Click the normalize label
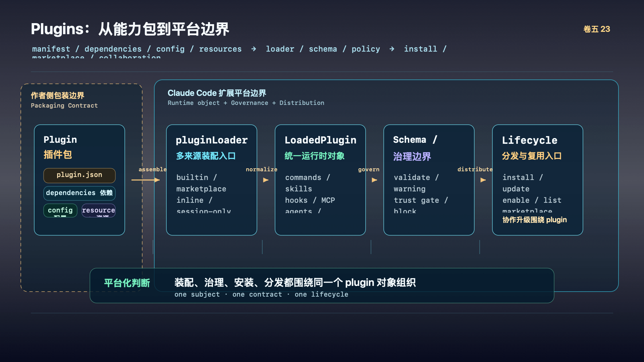644x362 pixels. pos(262,169)
